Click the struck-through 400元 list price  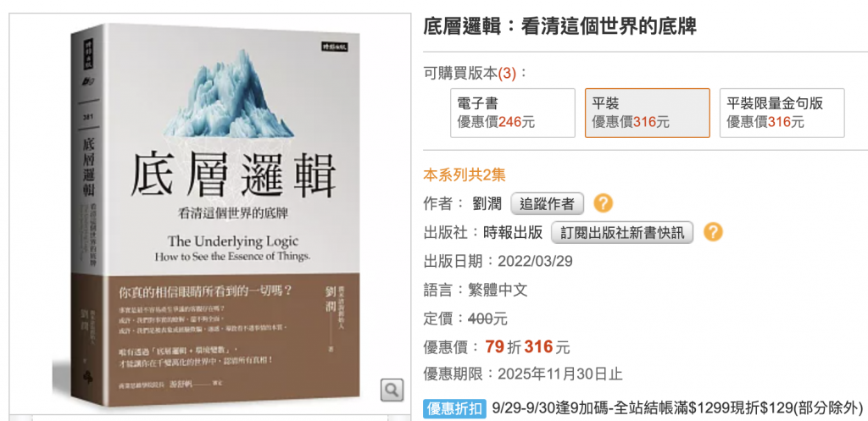[x=487, y=319]
